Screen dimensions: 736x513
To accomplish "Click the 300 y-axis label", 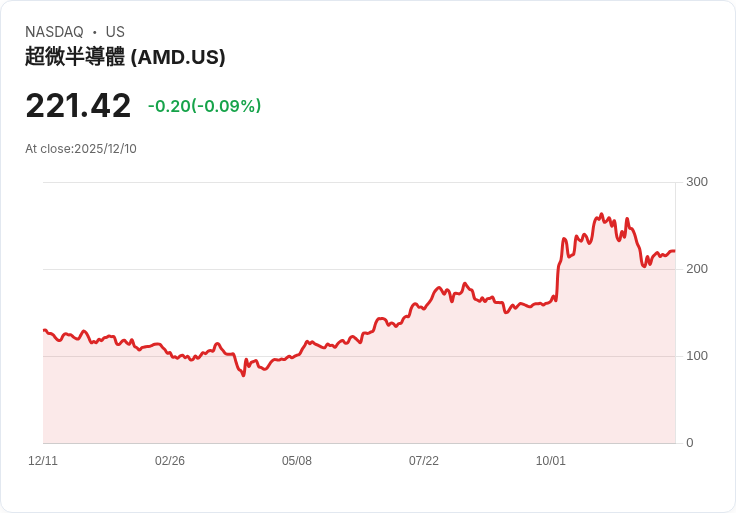I will (697, 182).
